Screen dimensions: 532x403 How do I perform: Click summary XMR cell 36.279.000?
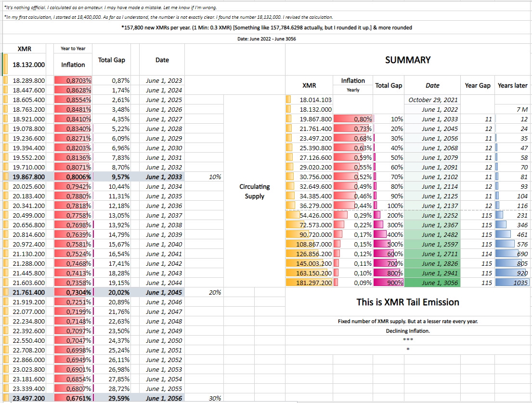coord(309,206)
